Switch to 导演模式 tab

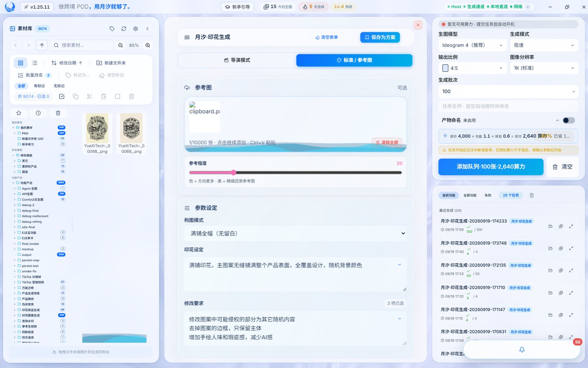pos(237,60)
